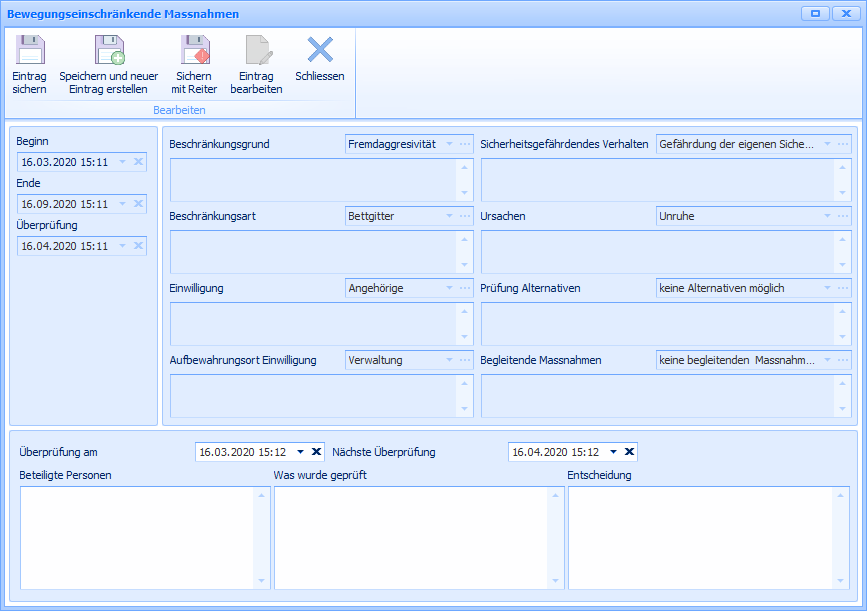This screenshot has height=612, width=867.
Task: Clear the Überprüfung am date field
Action: [x=317, y=452]
